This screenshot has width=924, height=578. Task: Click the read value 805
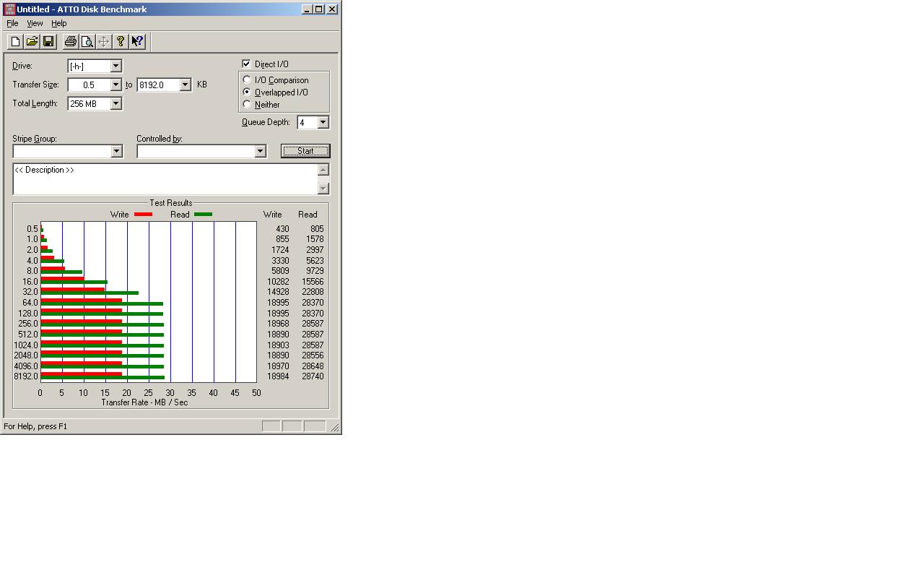(317, 229)
